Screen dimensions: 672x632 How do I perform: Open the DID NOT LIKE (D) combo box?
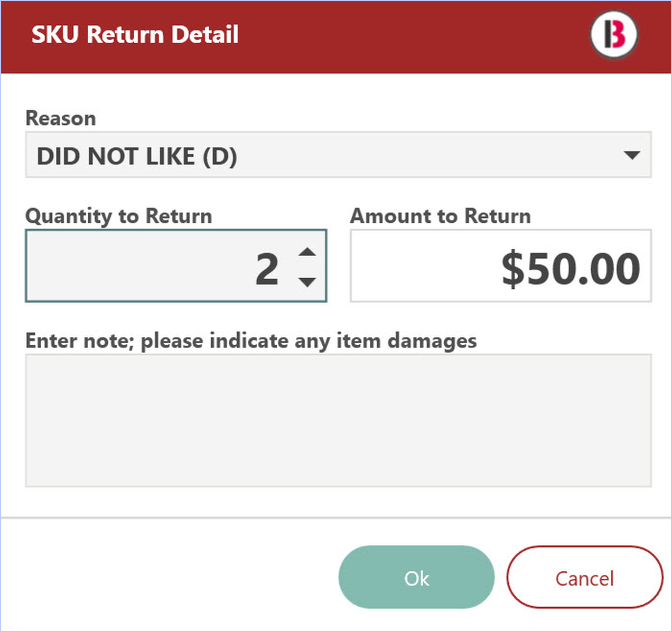[338, 155]
